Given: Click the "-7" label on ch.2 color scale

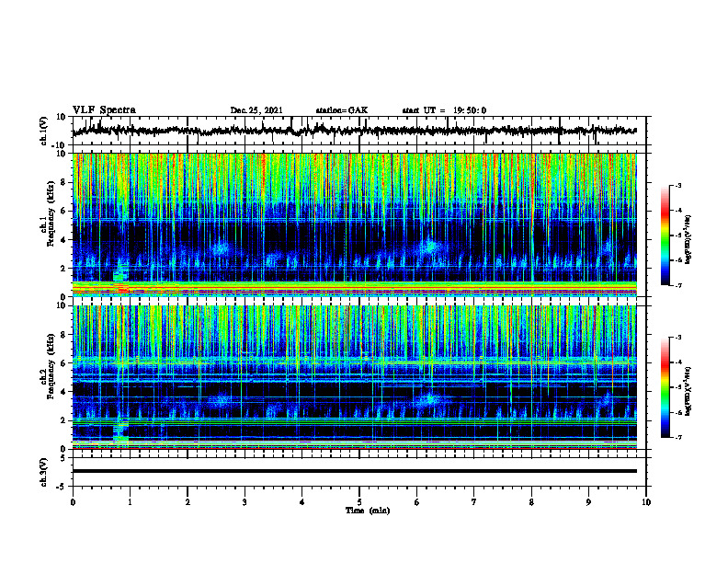Looking at the screenshot, I should (678, 437).
